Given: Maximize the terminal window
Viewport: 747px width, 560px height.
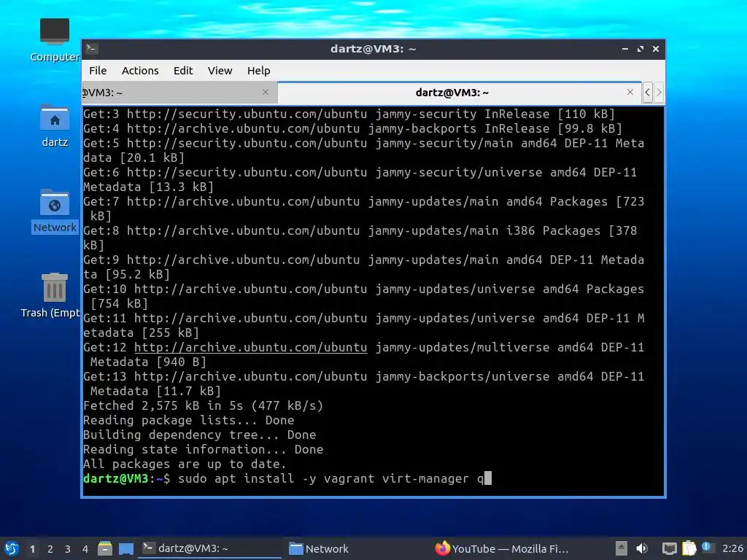Looking at the screenshot, I should click(x=640, y=49).
